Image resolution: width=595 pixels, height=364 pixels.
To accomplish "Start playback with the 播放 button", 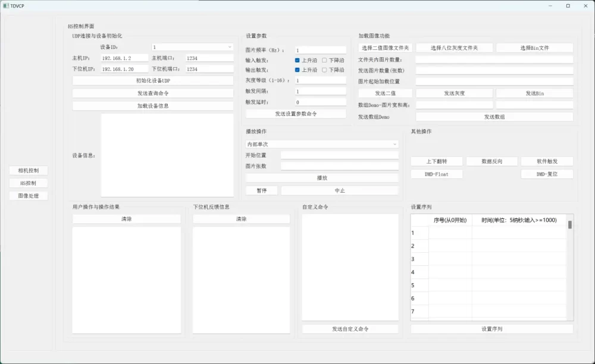I will click(322, 178).
